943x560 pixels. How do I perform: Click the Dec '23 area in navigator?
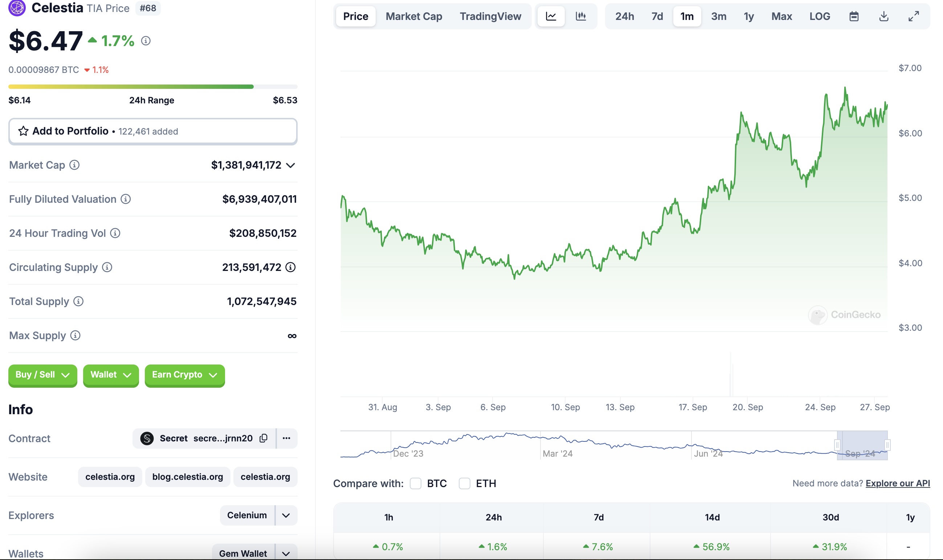pyautogui.click(x=408, y=453)
